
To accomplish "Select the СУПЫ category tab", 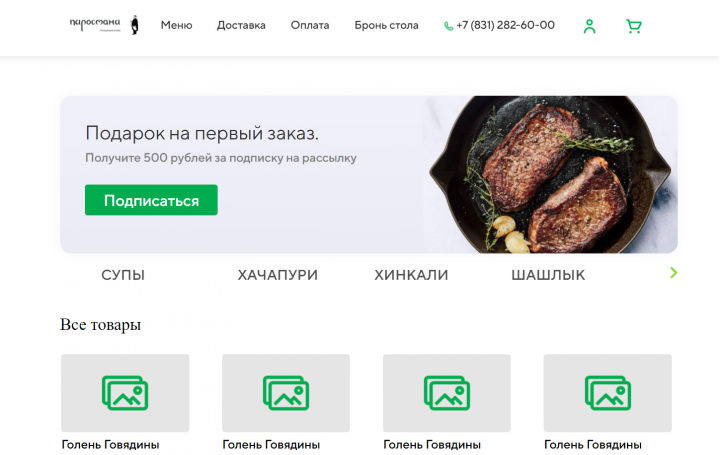I will 123,275.
